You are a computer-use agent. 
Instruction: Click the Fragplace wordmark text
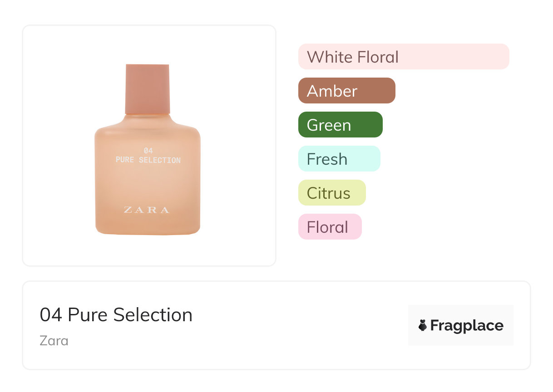click(467, 325)
